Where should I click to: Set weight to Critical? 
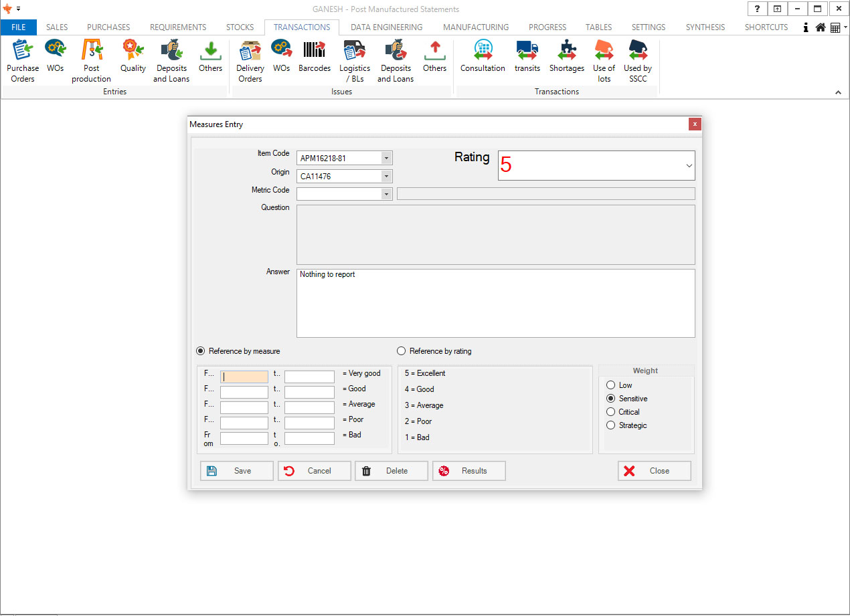[610, 412]
